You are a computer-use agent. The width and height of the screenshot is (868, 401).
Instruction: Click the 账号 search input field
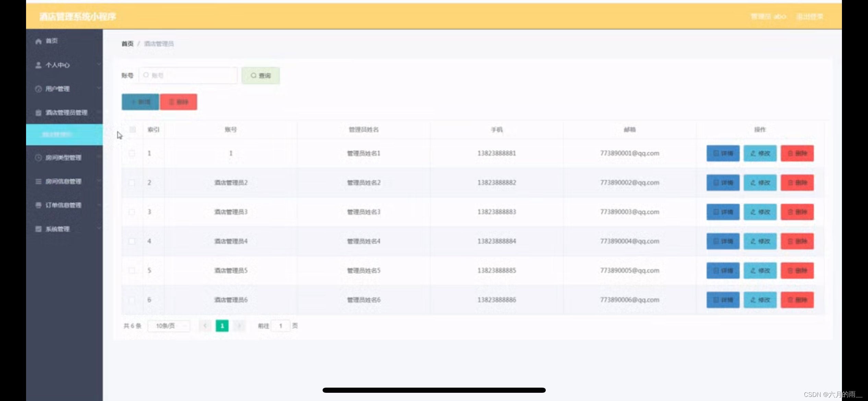(188, 75)
